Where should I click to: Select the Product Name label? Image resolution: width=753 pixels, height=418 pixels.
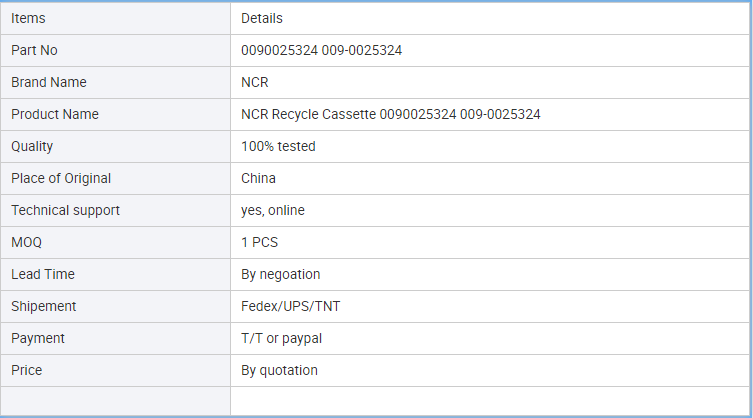55,114
